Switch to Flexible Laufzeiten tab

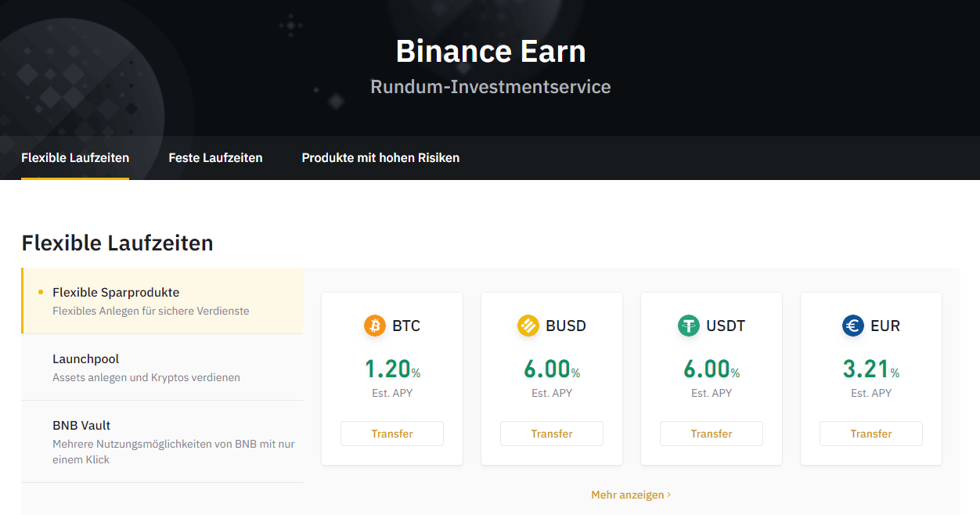(x=75, y=157)
